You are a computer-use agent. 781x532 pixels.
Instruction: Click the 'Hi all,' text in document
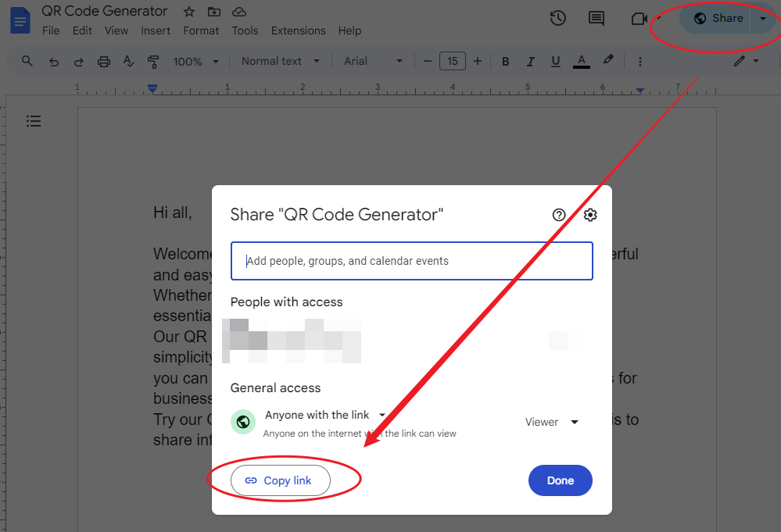tap(172, 213)
